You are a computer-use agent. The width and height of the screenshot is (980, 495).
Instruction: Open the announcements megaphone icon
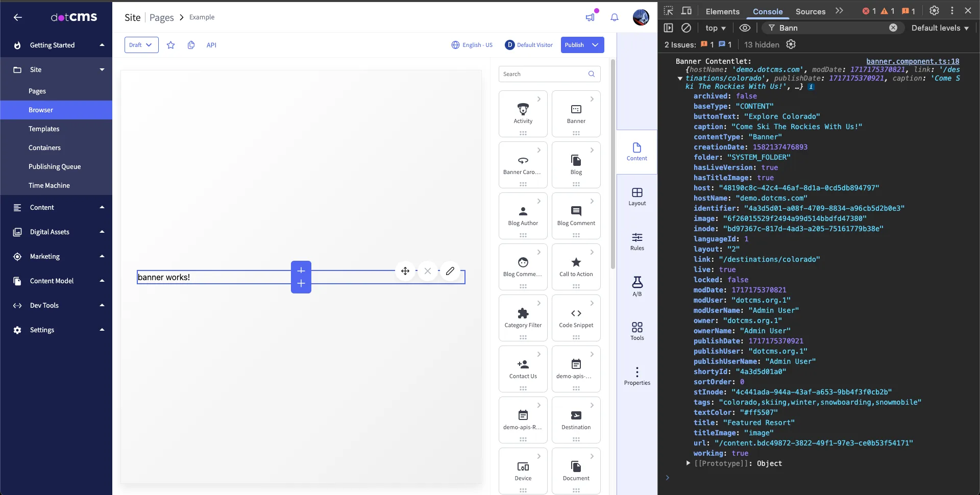click(x=590, y=17)
